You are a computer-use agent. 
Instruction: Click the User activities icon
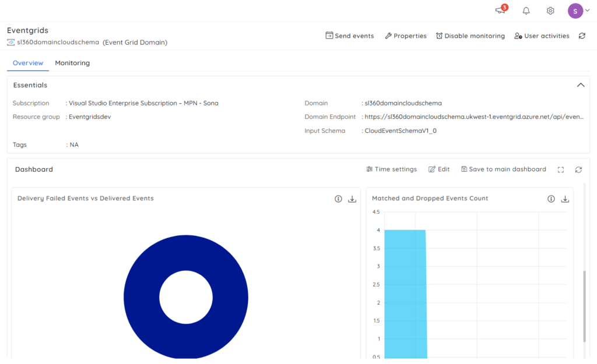coord(541,36)
